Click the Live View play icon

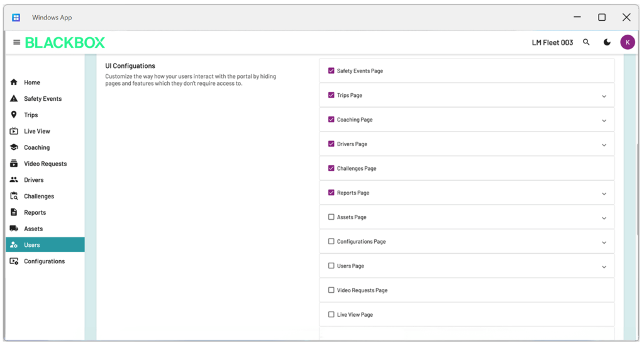tap(14, 131)
